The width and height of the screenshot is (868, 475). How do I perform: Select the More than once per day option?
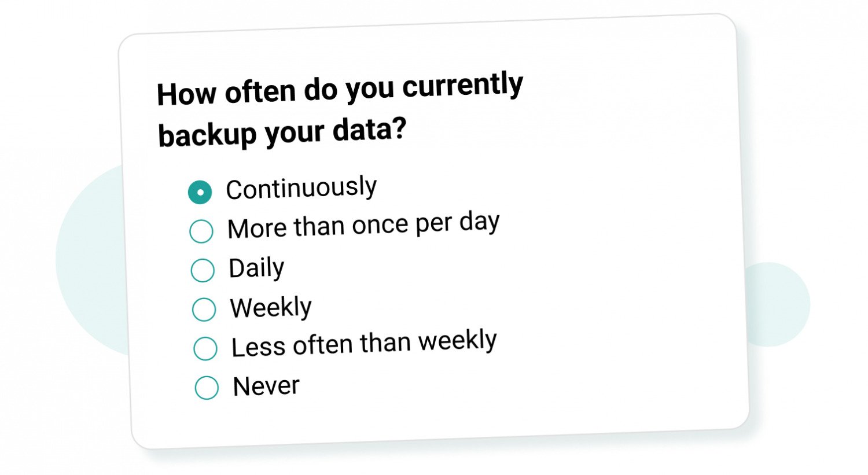[201, 231]
